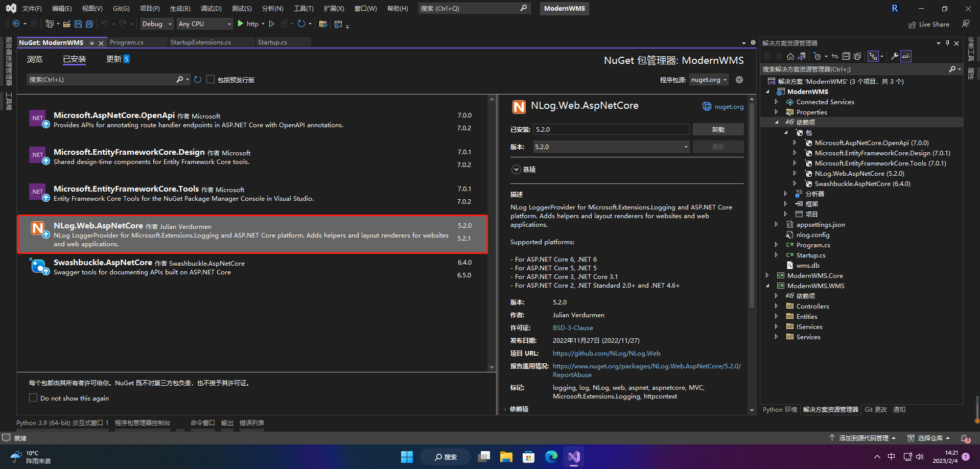The image size is (980, 469).
Task: Open the Windows Start menu
Action: coord(407,457)
